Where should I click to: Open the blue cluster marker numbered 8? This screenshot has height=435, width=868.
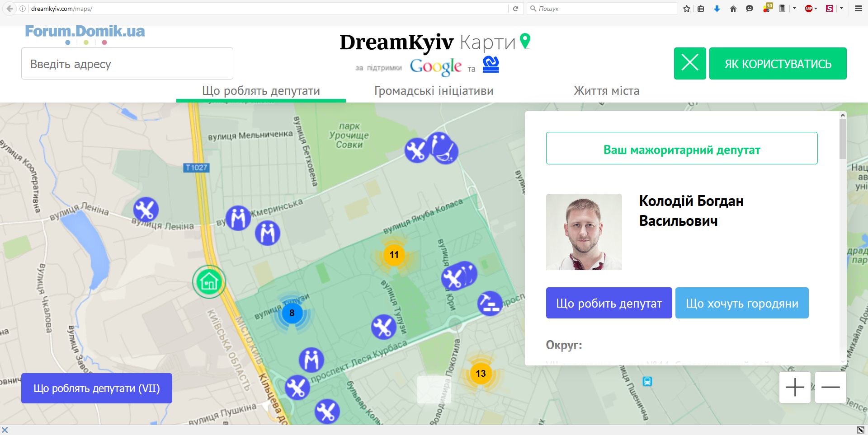click(292, 313)
